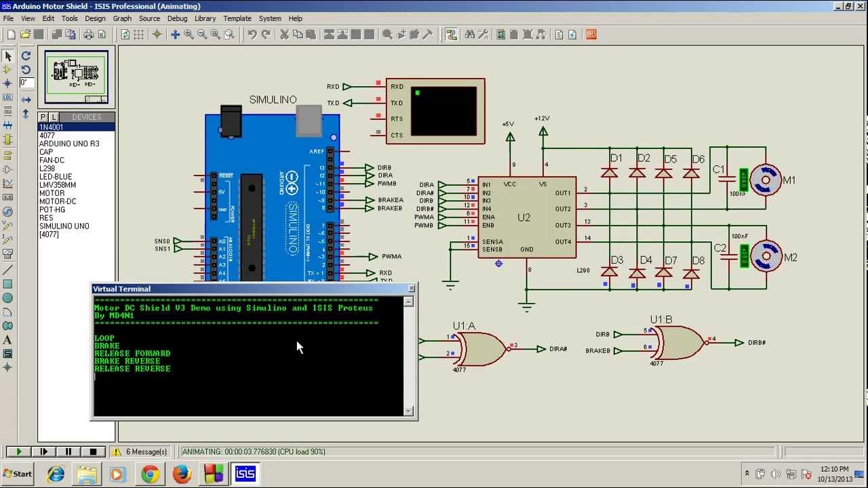The image size is (868, 488).
Task: Select the Junction Dot Mode tool
Action: pos(8,83)
